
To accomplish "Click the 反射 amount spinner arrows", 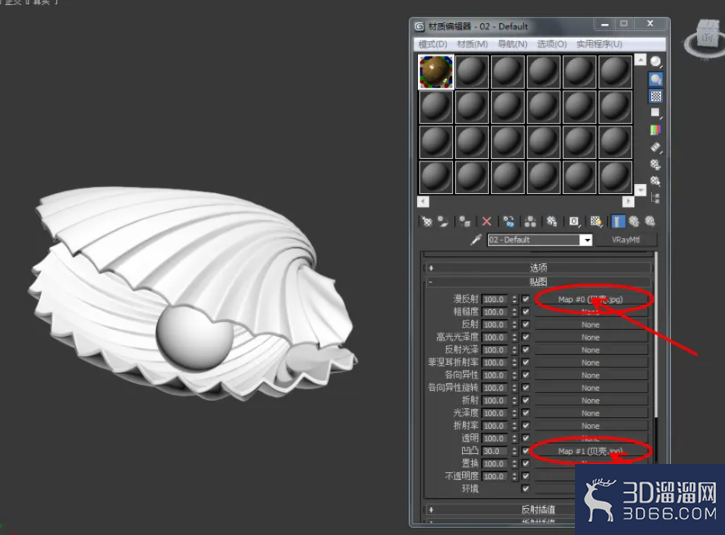I will coord(515,325).
